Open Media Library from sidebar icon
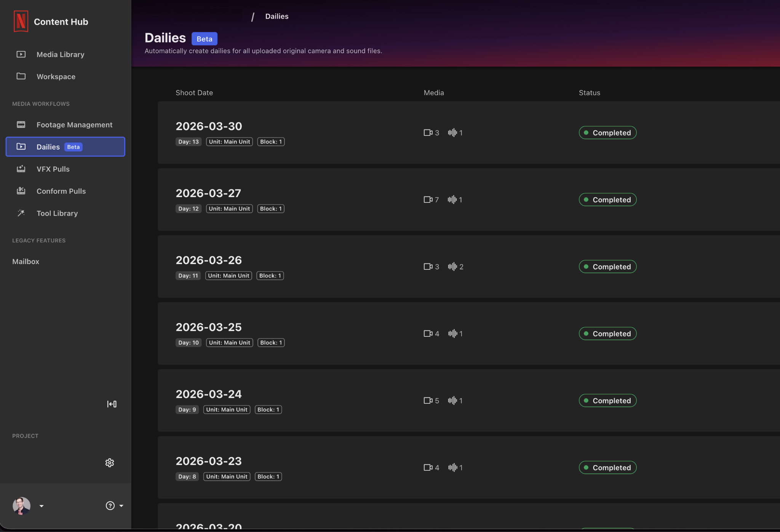The width and height of the screenshot is (780, 532). pyautogui.click(x=21, y=54)
